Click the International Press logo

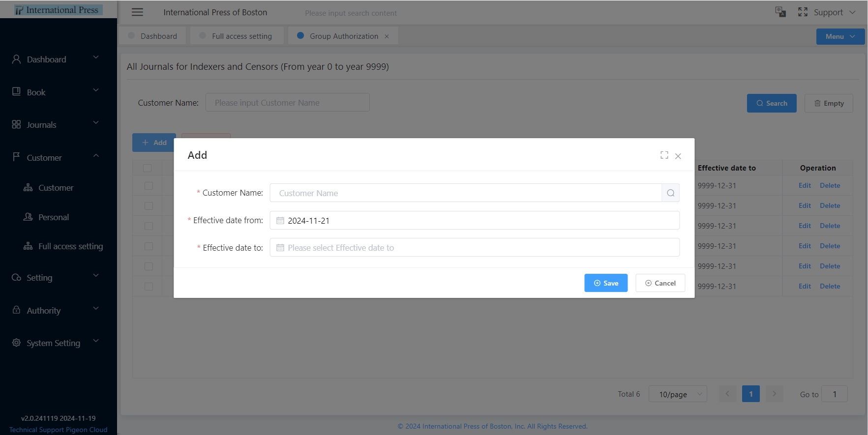[x=58, y=10]
